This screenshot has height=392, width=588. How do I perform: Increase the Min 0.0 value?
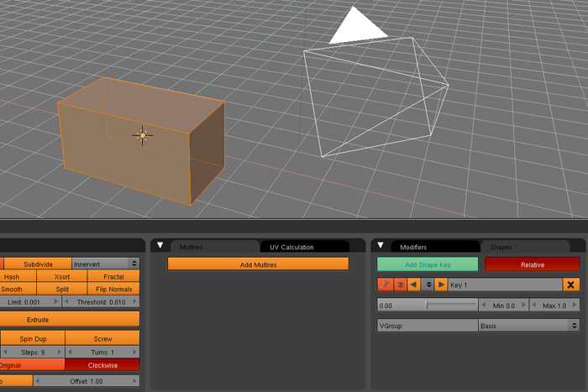pos(523,306)
